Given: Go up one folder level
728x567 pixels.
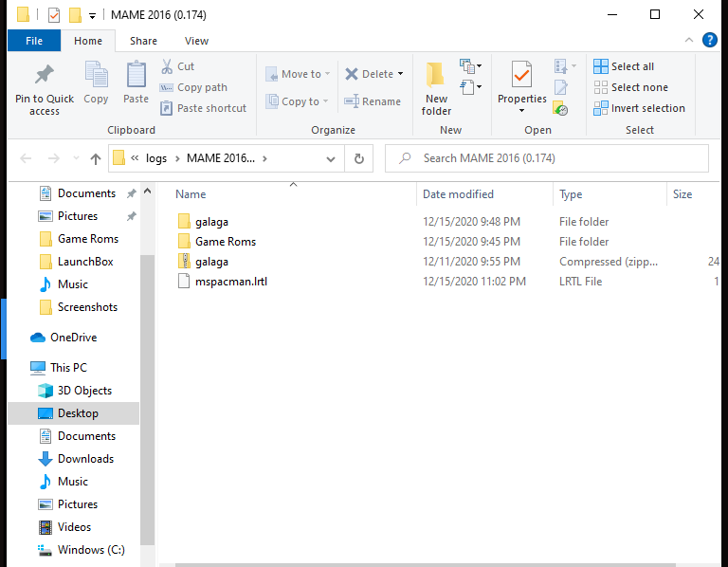Looking at the screenshot, I should [x=96, y=158].
